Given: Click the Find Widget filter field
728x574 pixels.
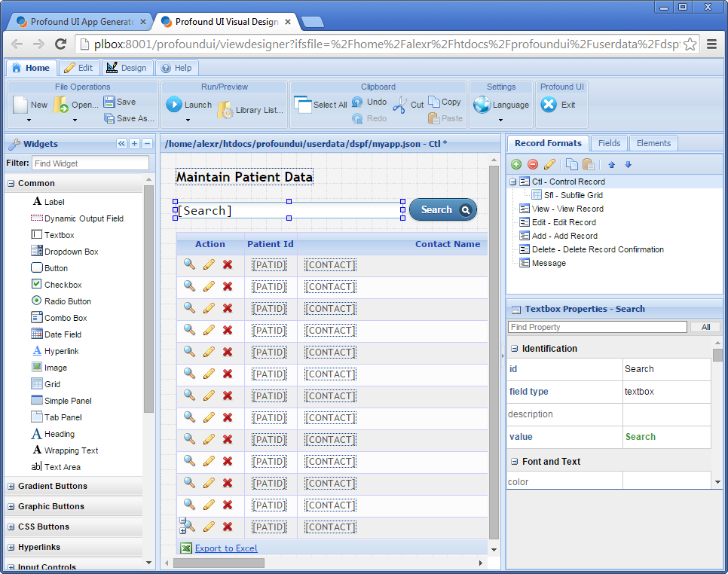Looking at the screenshot, I should 90,163.
